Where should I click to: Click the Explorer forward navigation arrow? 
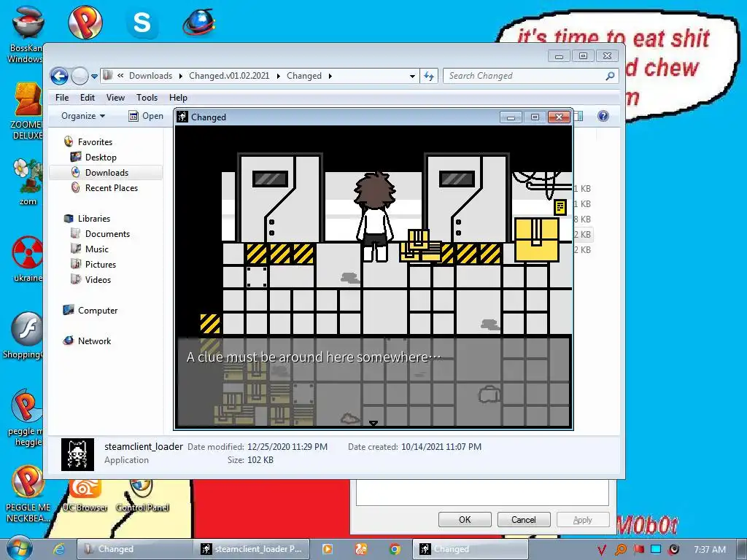pyautogui.click(x=80, y=76)
